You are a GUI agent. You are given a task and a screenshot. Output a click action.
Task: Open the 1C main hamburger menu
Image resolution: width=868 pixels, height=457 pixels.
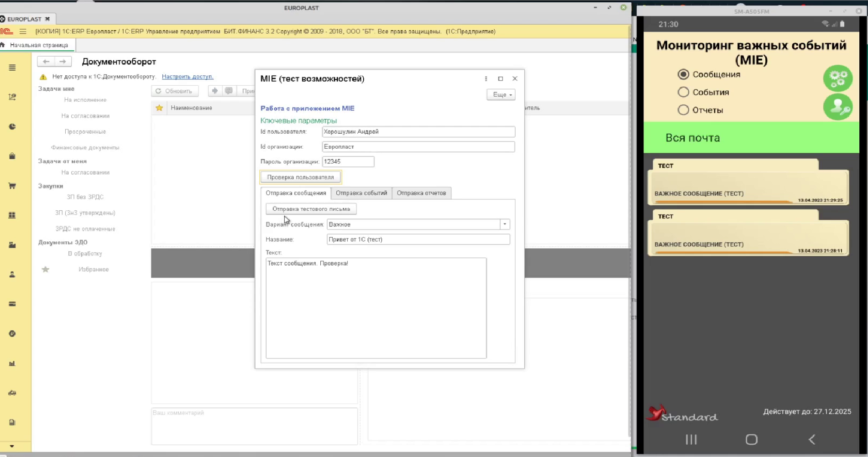(x=23, y=31)
